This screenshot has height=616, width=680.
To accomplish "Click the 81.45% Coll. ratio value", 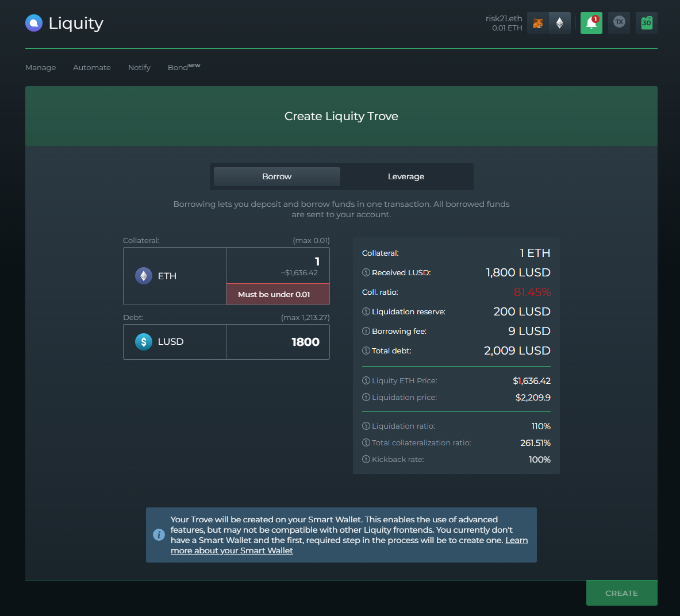I will [x=532, y=292].
